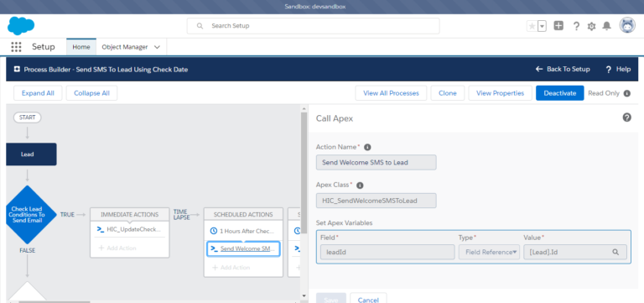Switch to the Home tab
This screenshot has width=644, height=303.
81,47
